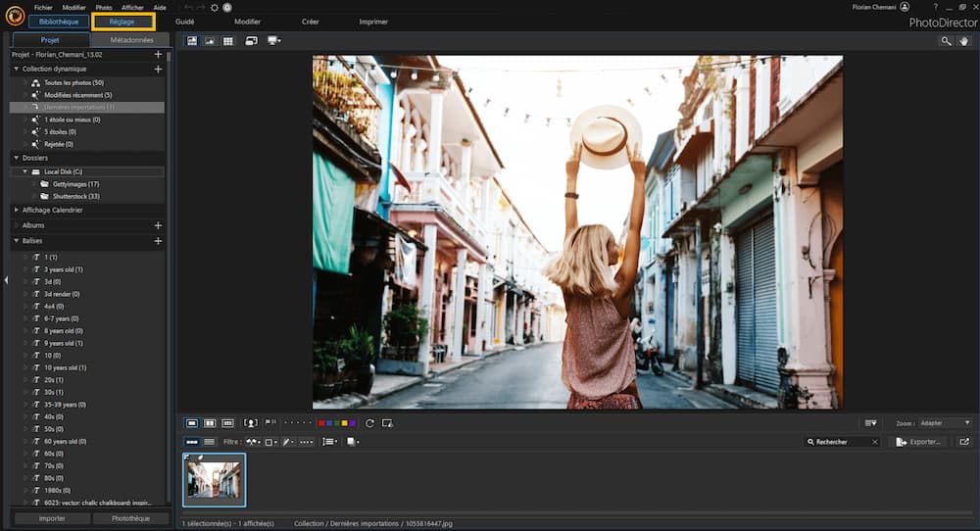Open the PhotoDirector logo icon

point(14,16)
